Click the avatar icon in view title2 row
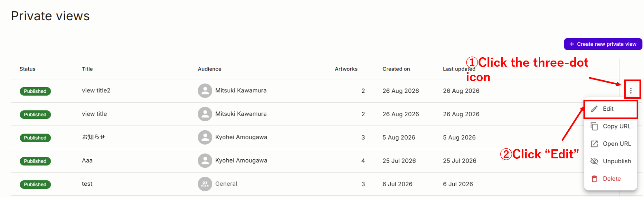The height and width of the screenshot is (197, 644). [205, 91]
